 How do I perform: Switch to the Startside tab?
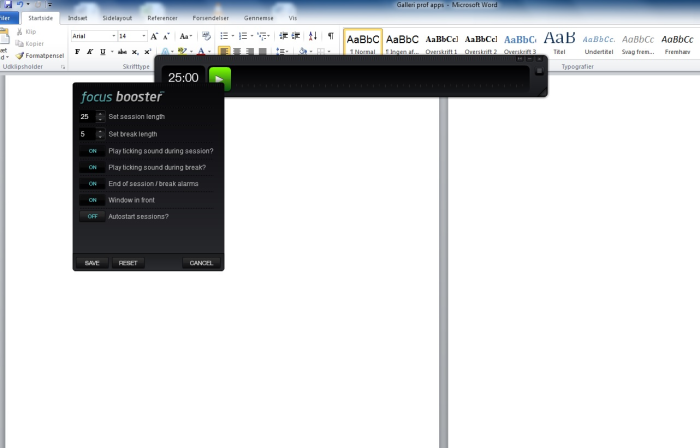(41, 18)
